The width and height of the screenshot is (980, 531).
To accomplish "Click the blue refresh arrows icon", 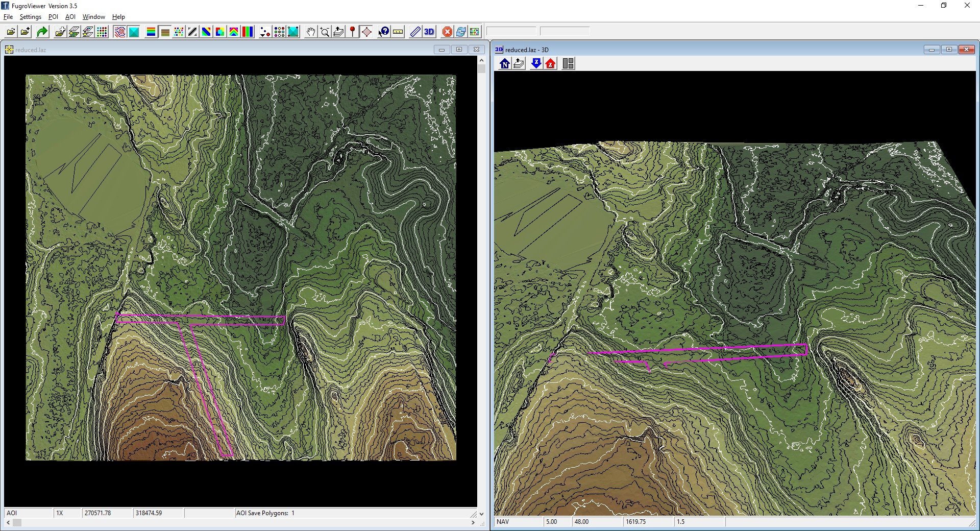I will pyautogui.click(x=461, y=32).
